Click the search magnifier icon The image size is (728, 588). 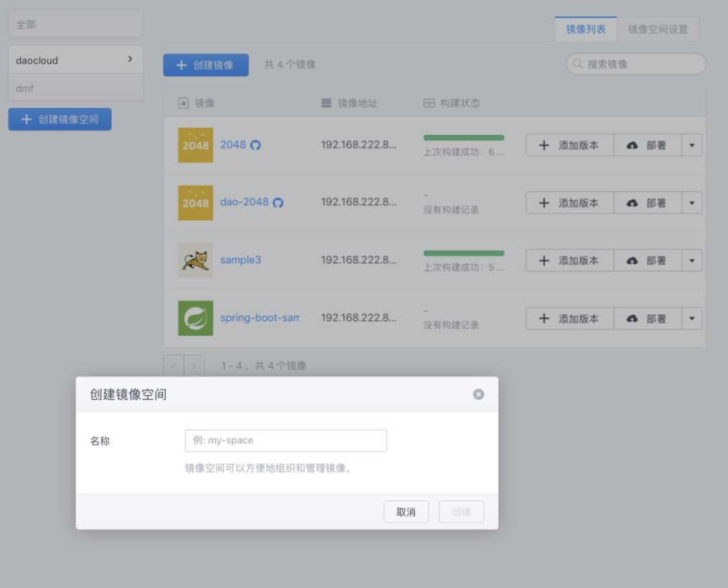pyautogui.click(x=577, y=63)
